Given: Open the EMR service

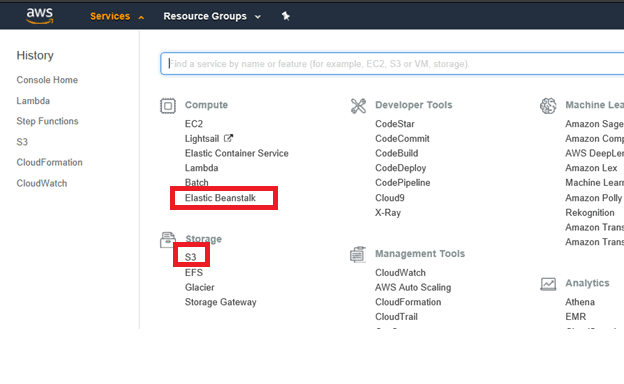Looking at the screenshot, I should tap(575, 317).
